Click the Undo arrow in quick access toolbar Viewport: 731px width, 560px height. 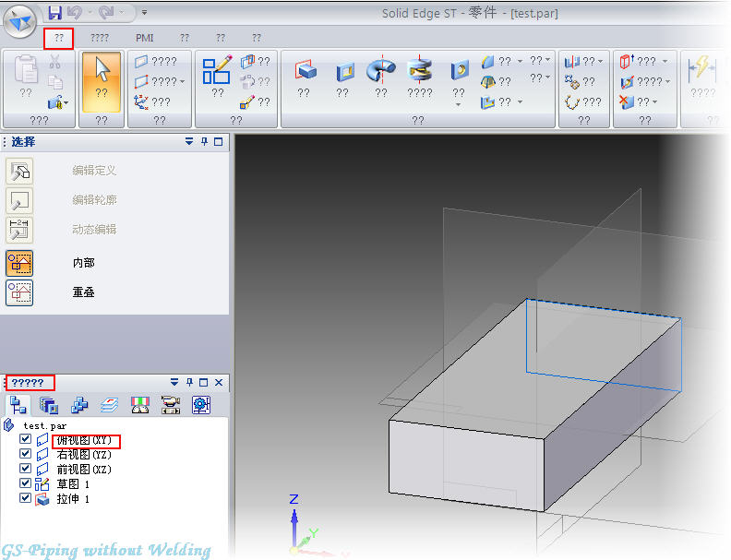point(75,13)
